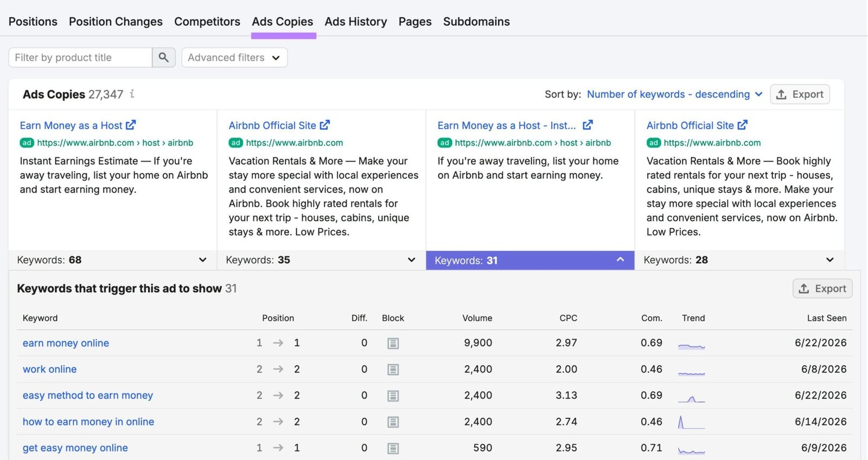The height and width of the screenshot is (460, 868).
Task: Open external link icon for Earn Money as a Host - Inst...
Action: [588, 125]
